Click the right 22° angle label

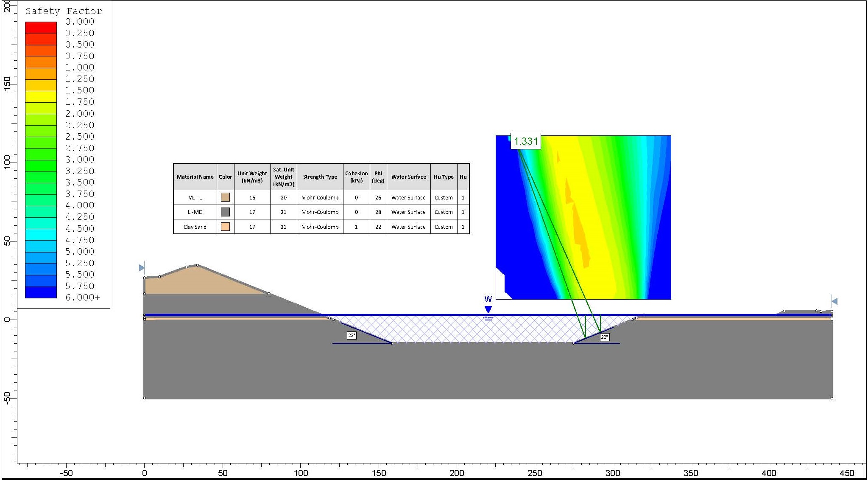pos(605,337)
